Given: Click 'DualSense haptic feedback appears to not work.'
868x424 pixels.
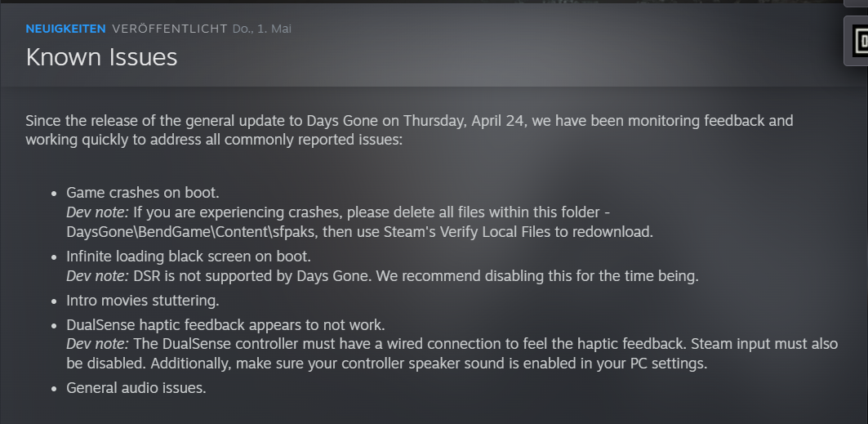Looking at the screenshot, I should (226, 324).
